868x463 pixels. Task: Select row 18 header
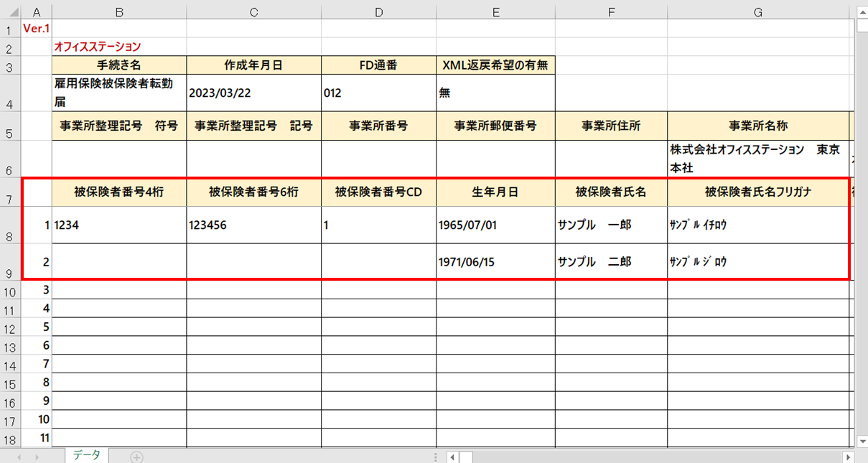coord(10,439)
